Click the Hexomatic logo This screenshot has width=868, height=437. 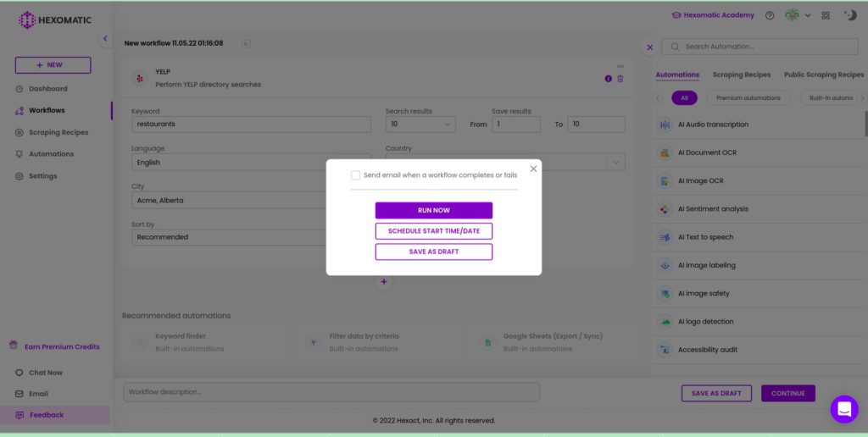coord(55,20)
